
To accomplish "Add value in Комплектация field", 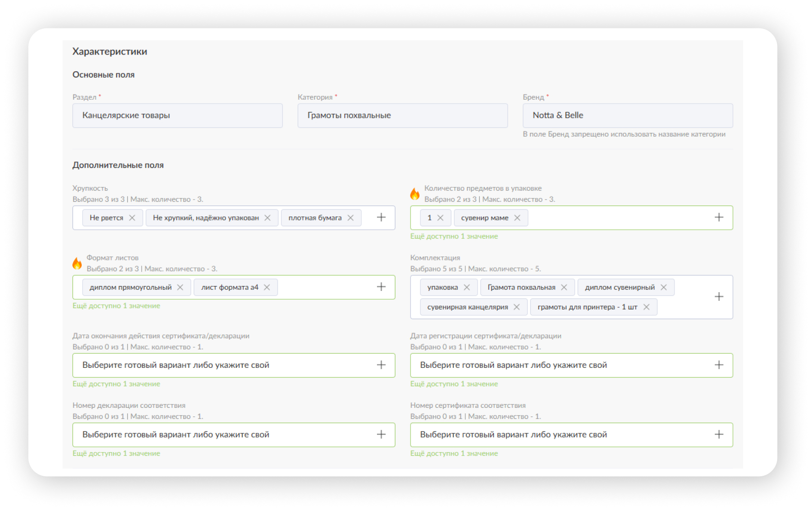I will coord(719,297).
